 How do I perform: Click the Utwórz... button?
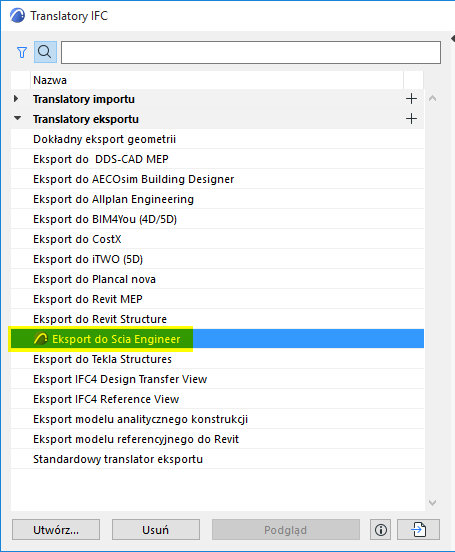pos(56,529)
